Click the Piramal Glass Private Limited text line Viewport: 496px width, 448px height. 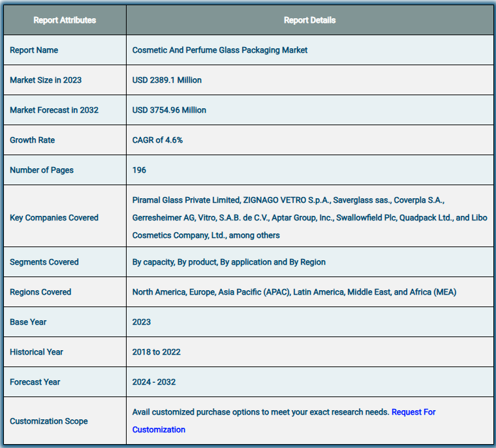pos(288,200)
